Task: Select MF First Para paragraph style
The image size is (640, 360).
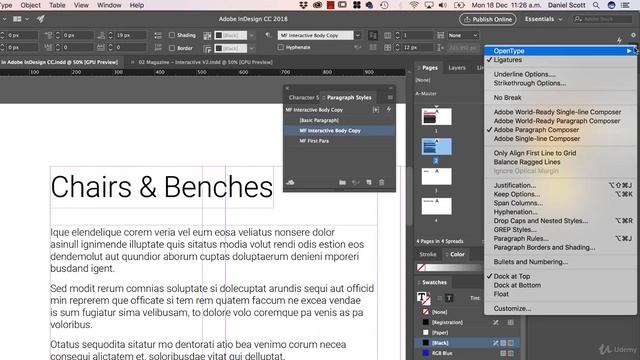Action: click(339, 141)
